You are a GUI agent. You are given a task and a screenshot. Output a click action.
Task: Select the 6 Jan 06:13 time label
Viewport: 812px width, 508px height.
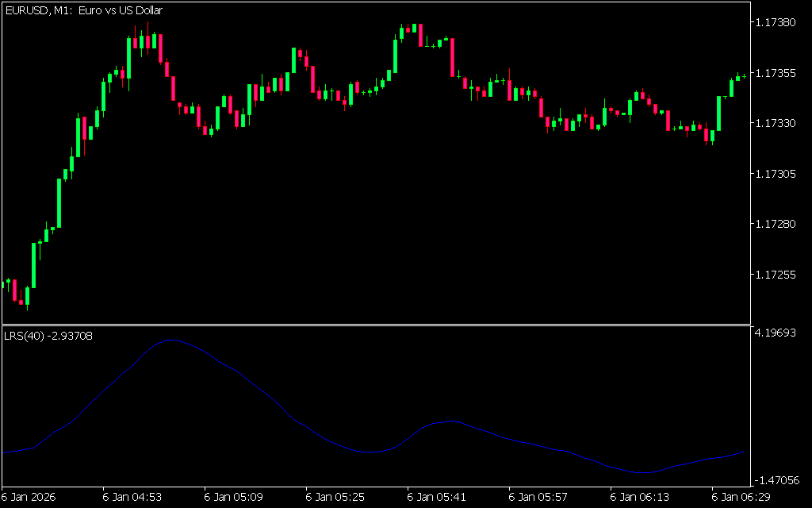tap(640, 497)
